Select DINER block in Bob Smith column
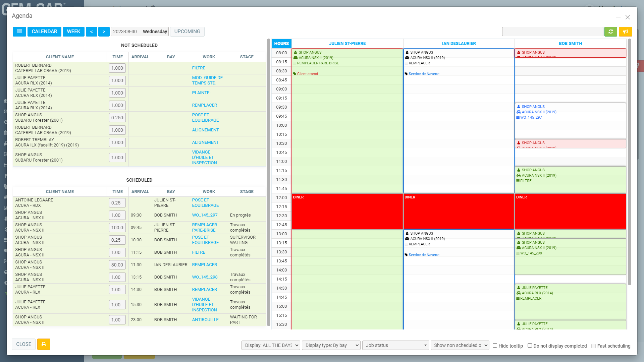The height and width of the screenshot is (362, 644). point(570,212)
